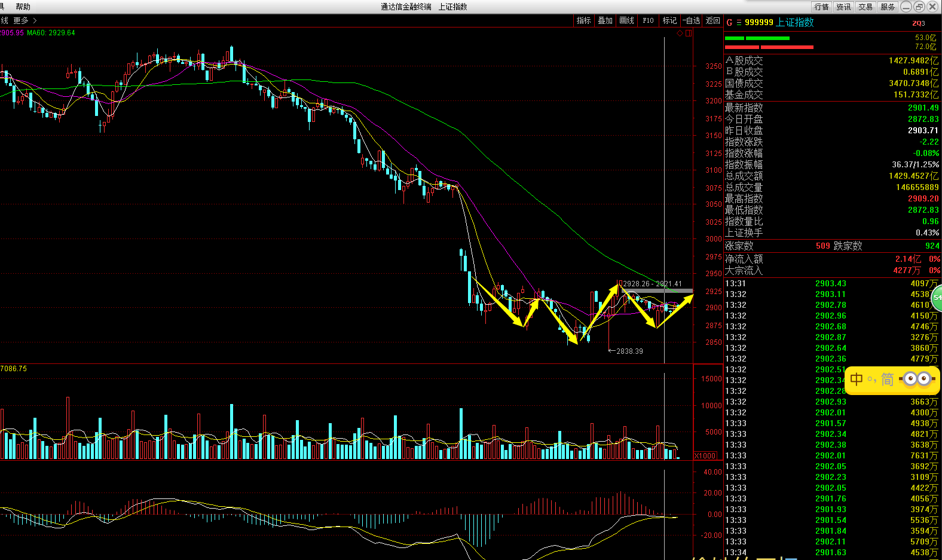Click the MA60: 2929.64 indicator label
Screen dimensions: 942x560
(51, 33)
